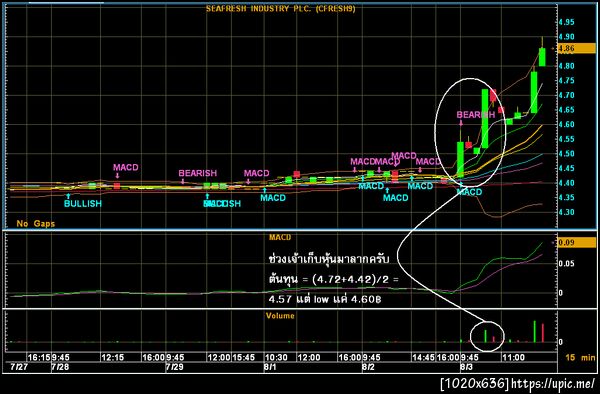Click the 0.05 MACD axis label
This screenshot has width=600, height=394.
[x=566, y=264]
